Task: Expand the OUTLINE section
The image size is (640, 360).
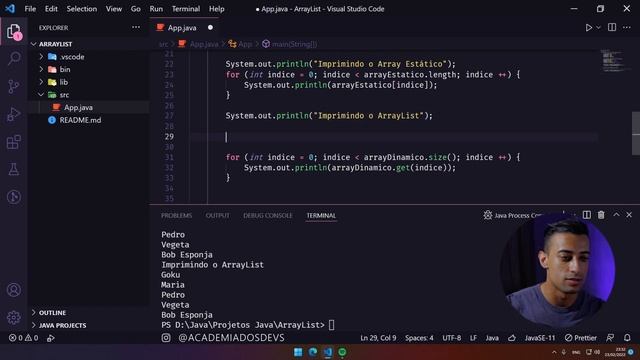Action: tap(89, 313)
